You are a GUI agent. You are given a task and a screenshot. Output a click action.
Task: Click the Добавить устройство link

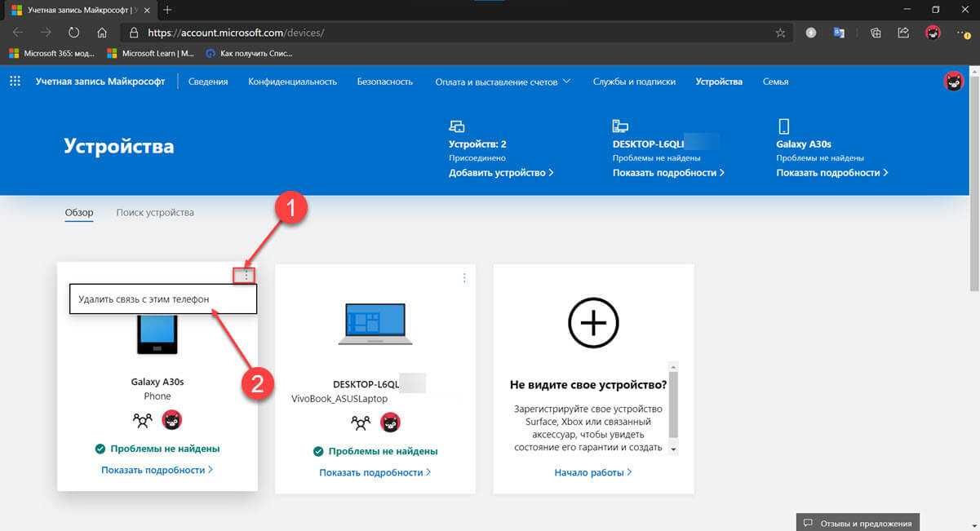point(501,173)
